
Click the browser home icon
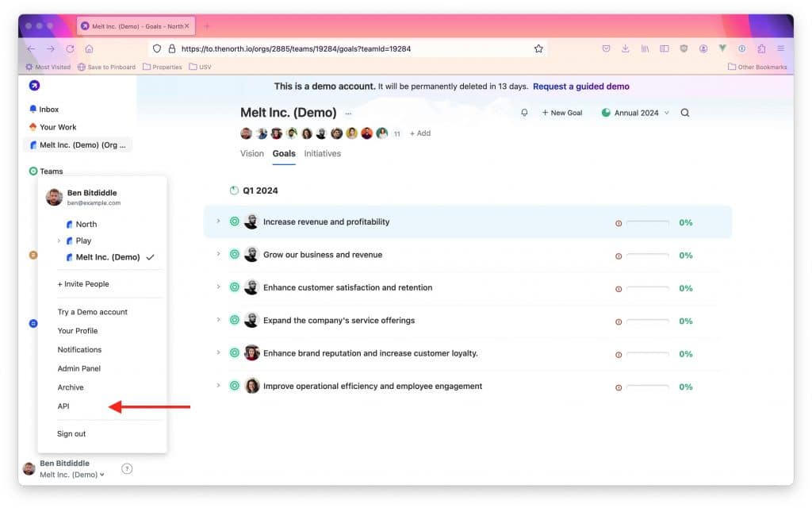point(90,48)
